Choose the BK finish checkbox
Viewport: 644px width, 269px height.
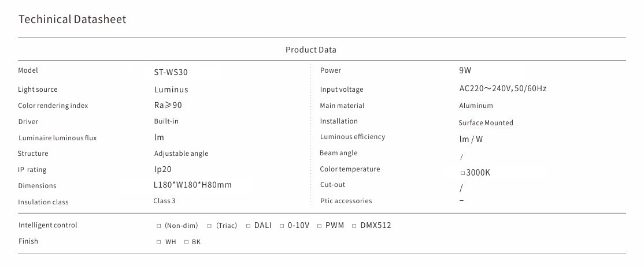(186, 242)
